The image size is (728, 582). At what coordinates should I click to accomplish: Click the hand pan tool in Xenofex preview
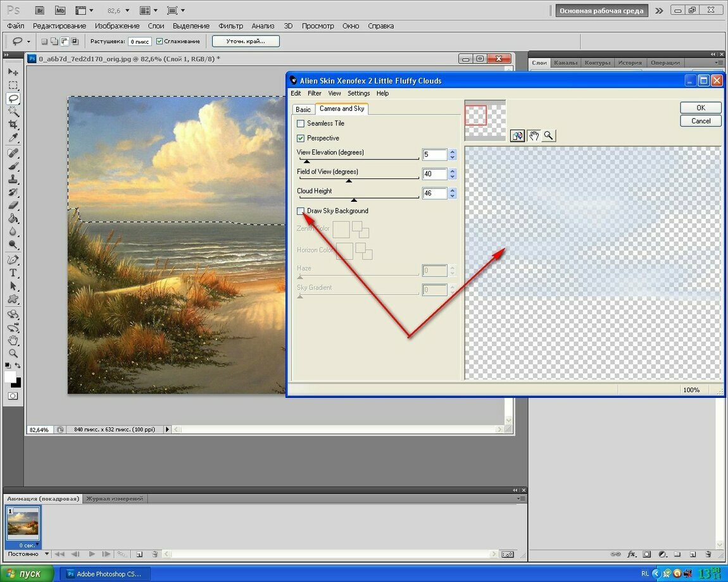coord(534,135)
